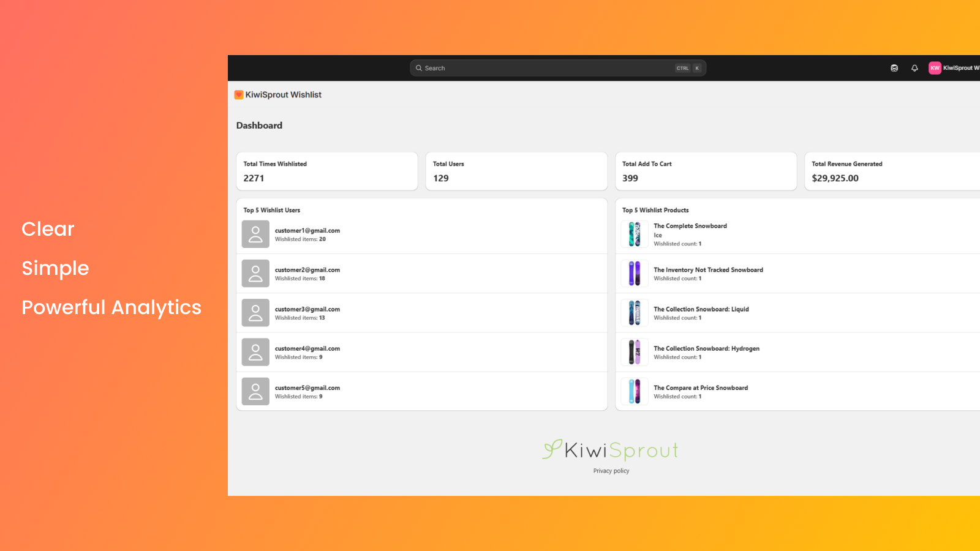Select the Total Times Wishlisted card

327,171
